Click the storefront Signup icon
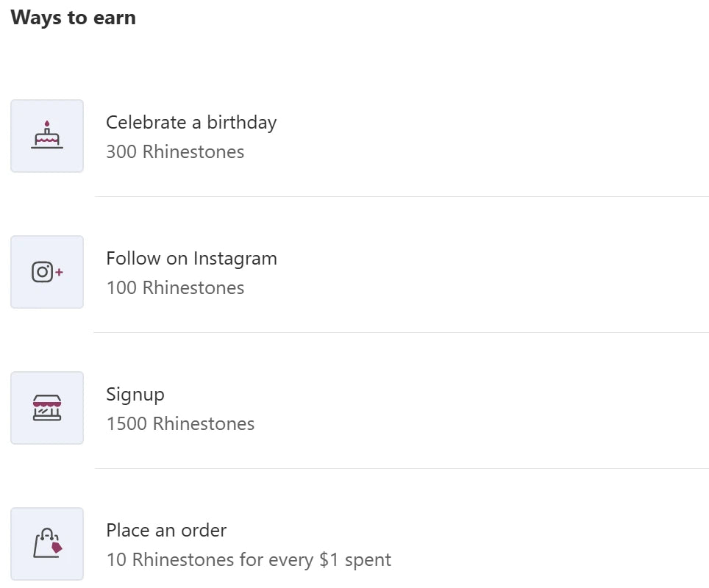The height and width of the screenshot is (588, 709). coord(47,408)
